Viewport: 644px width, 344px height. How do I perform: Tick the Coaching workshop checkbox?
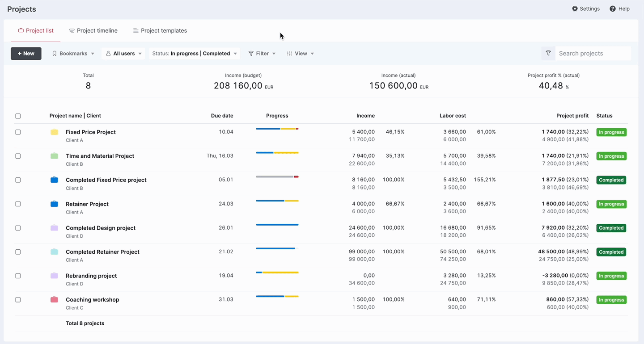pos(18,300)
